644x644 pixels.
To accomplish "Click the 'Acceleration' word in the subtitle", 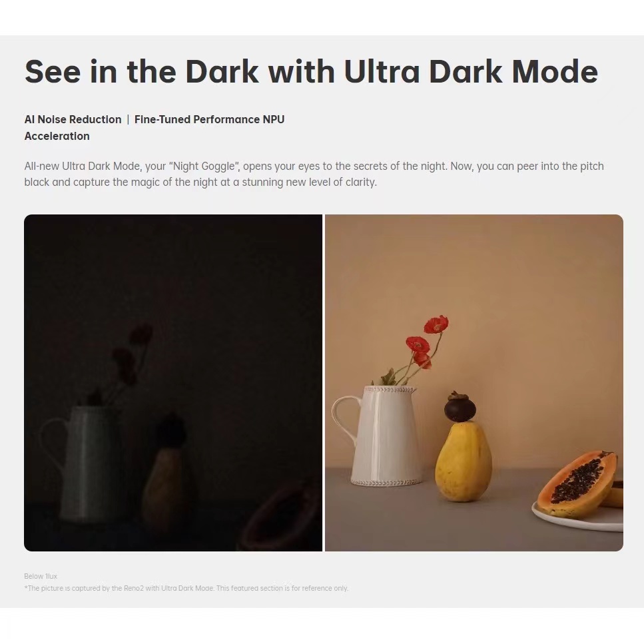I will coord(57,136).
